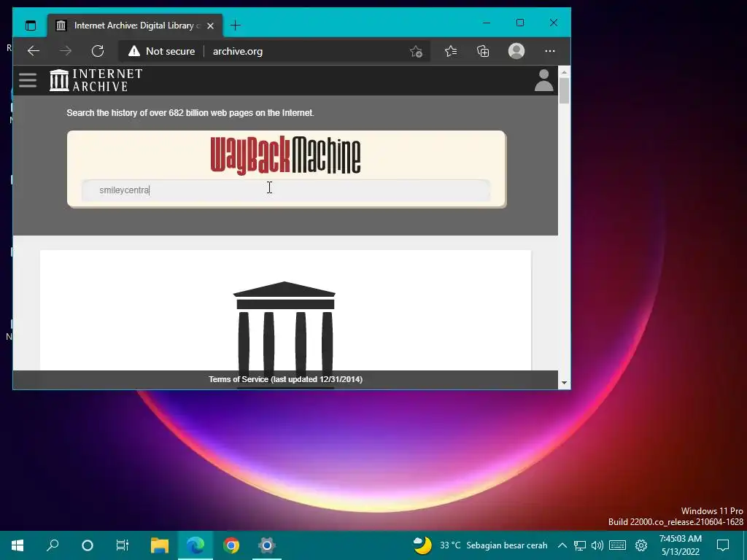Open the Windows Start menu
Screen dimensions: 747x560
(18, 545)
